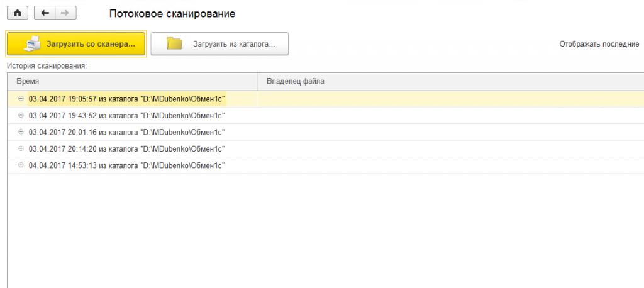Select the row text for 03.04.2017 19:43:52
Image resolution: width=644 pixels, height=288 pixels.
(x=126, y=115)
